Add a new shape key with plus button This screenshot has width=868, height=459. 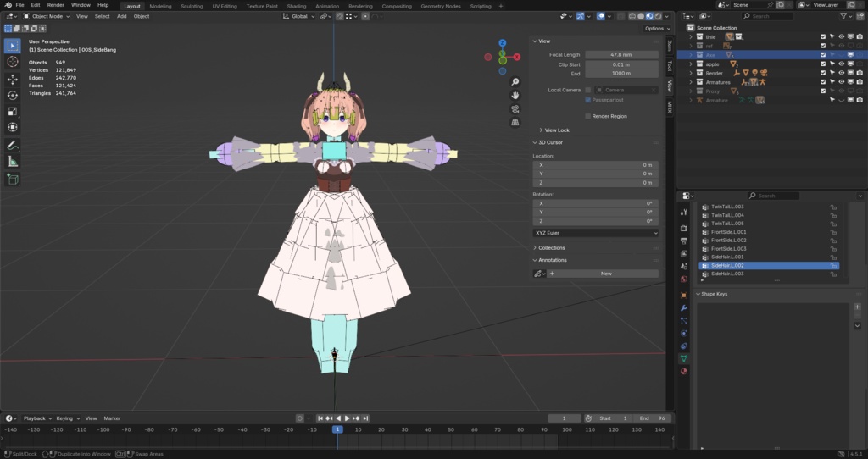[x=857, y=307]
